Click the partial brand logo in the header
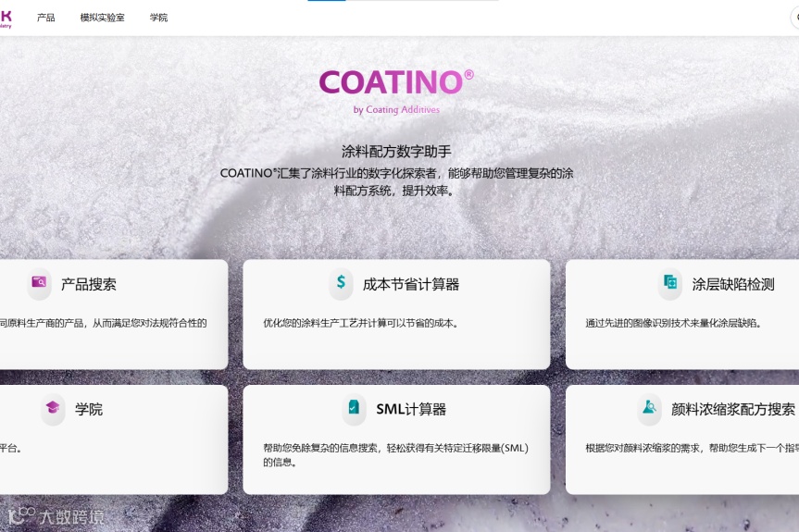The width and height of the screenshot is (799, 532). 6,19
